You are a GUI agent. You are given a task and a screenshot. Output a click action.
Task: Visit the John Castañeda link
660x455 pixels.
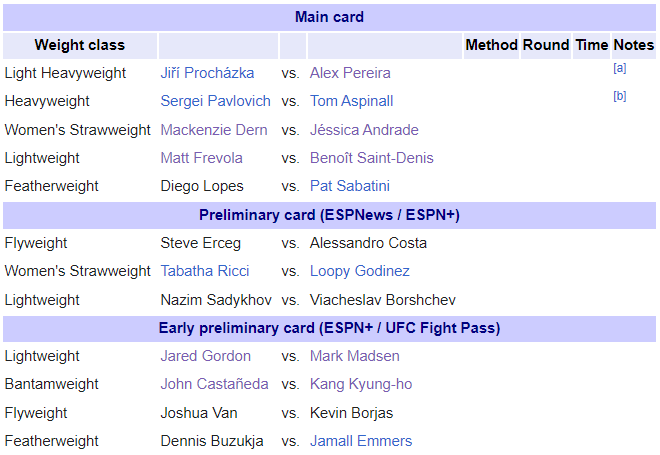pyautogui.click(x=214, y=384)
